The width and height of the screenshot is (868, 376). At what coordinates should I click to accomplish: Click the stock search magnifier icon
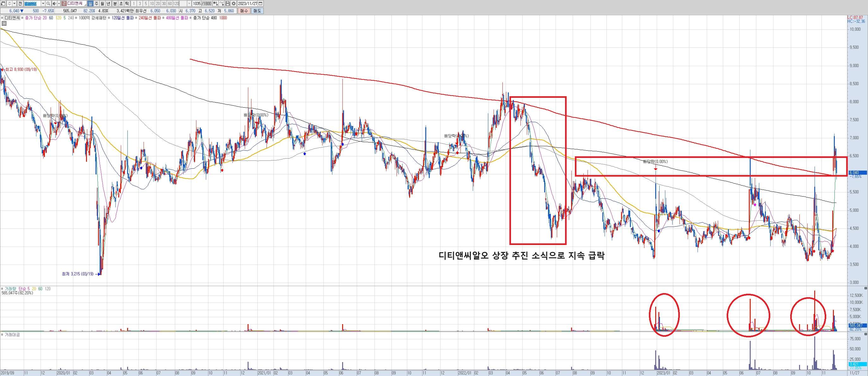click(48, 4)
